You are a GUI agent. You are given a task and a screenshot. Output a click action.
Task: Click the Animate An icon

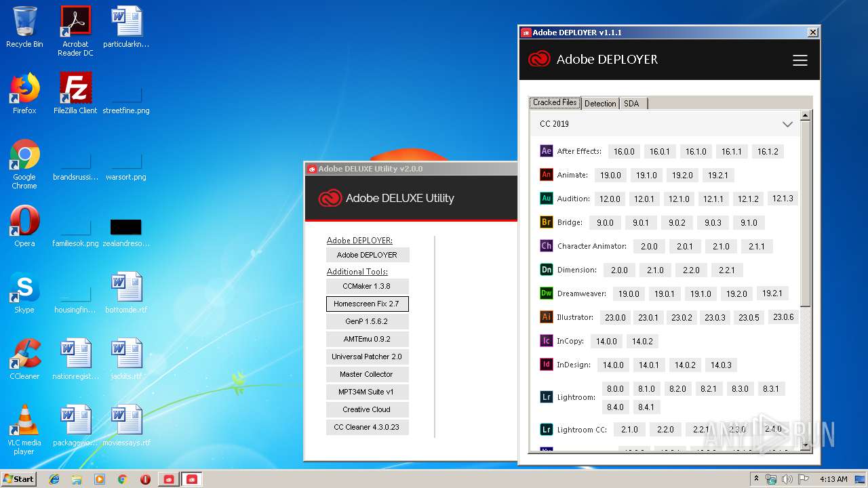[x=546, y=175]
